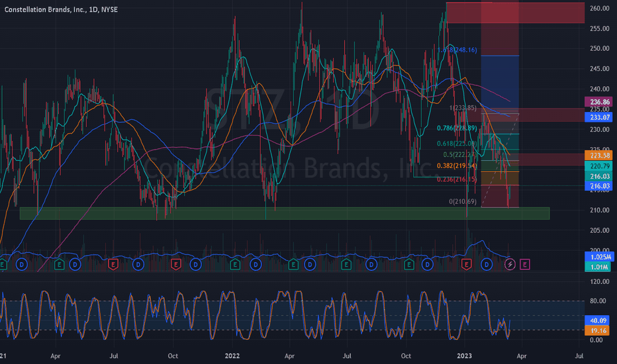Viewport: 617px width, 364px height.
Task: Select the blue 216.03 price label
Action: coord(598,186)
